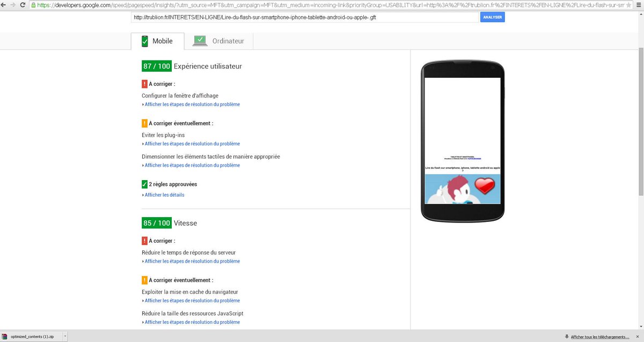
Task: Expand resolution steps for Réduire la taille JavaScript
Action: coord(191,322)
